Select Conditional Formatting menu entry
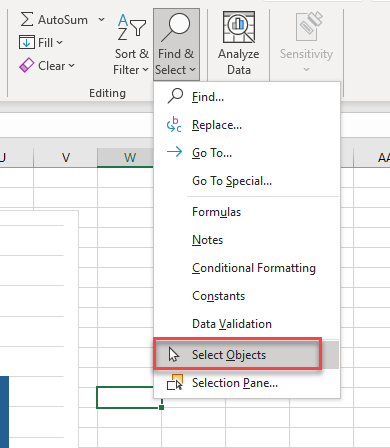The width and height of the screenshot is (390, 448). tap(247, 268)
